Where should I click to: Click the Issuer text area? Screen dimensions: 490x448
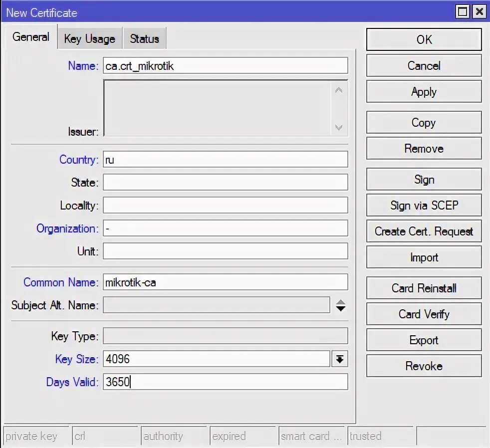coord(217,108)
